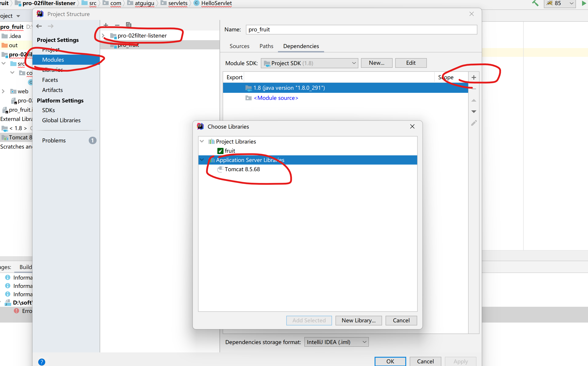Click the green build hammer icon
The image size is (588, 366).
pyautogui.click(x=535, y=3)
